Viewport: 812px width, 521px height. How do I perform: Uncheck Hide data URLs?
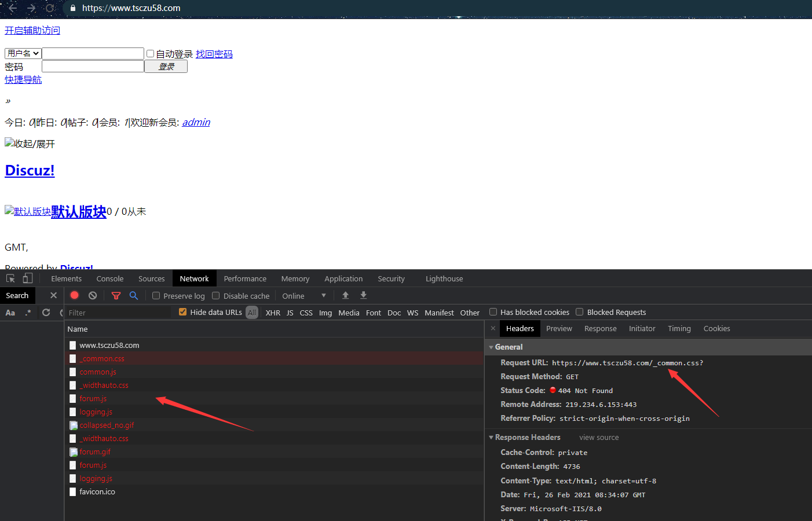pyautogui.click(x=183, y=312)
